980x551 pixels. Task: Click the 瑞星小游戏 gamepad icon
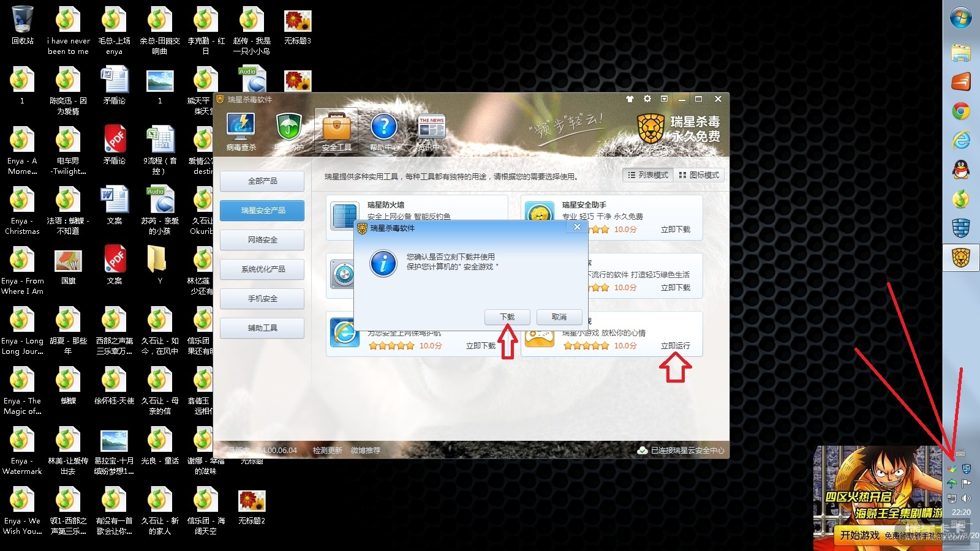click(x=539, y=338)
